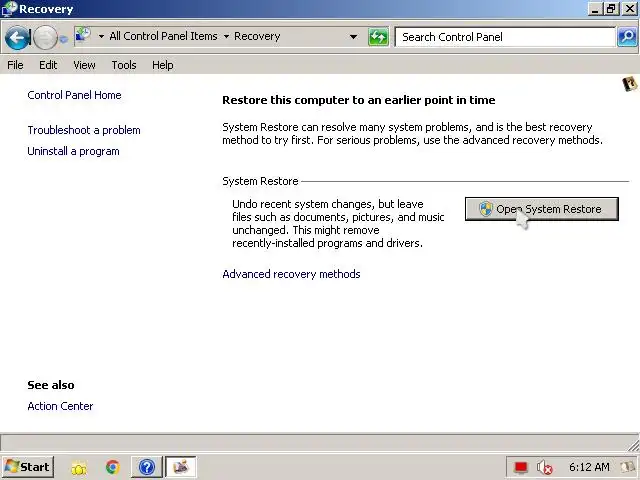Image resolution: width=640 pixels, height=480 pixels.
Task: Open the address bar history dropdown
Action: (x=353, y=37)
